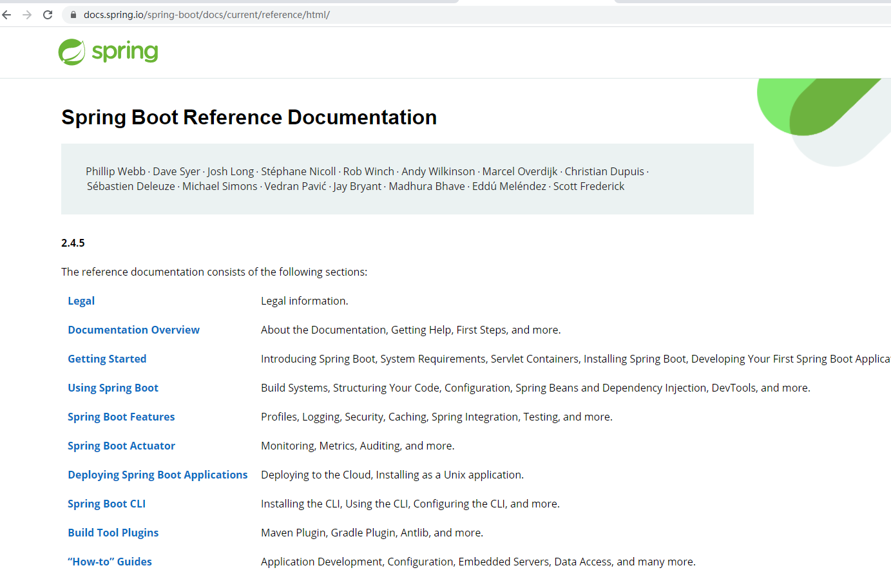This screenshot has width=891, height=588.
Task: Click author name Scott Frederick
Action: (x=589, y=186)
